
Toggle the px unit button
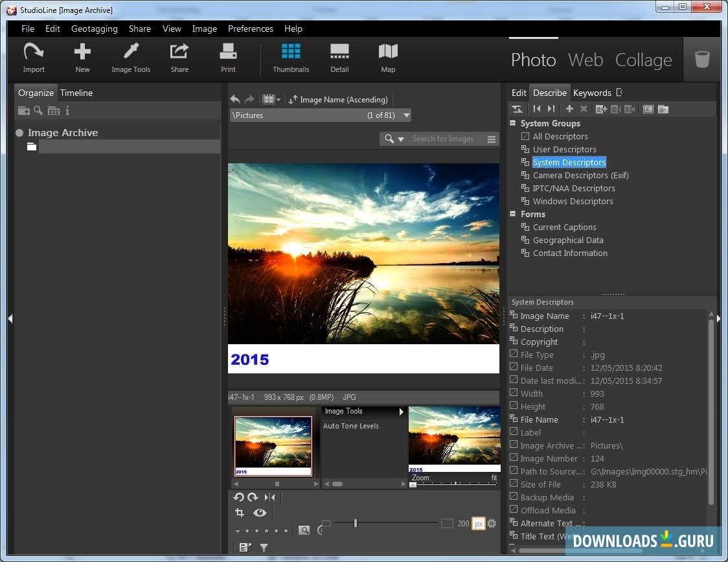point(478,524)
